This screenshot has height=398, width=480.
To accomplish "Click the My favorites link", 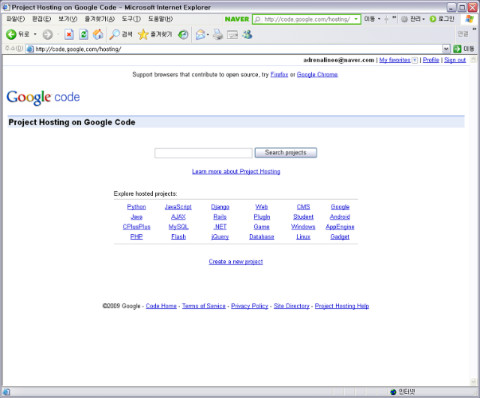I will (x=395, y=60).
